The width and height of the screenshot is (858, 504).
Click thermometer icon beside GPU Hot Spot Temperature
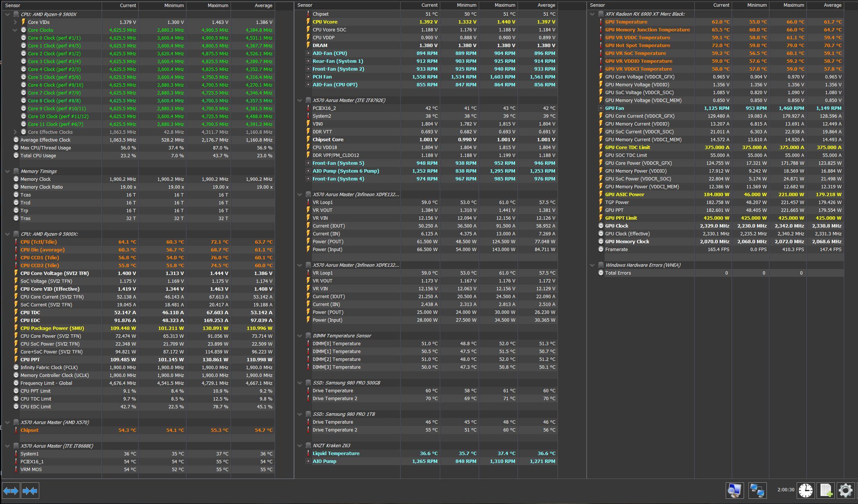(x=601, y=45)
